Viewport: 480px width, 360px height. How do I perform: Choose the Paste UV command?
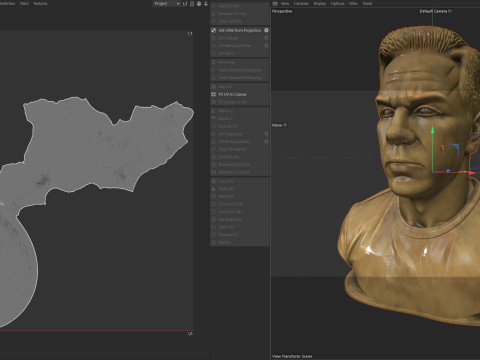click(x=240, y=189)
